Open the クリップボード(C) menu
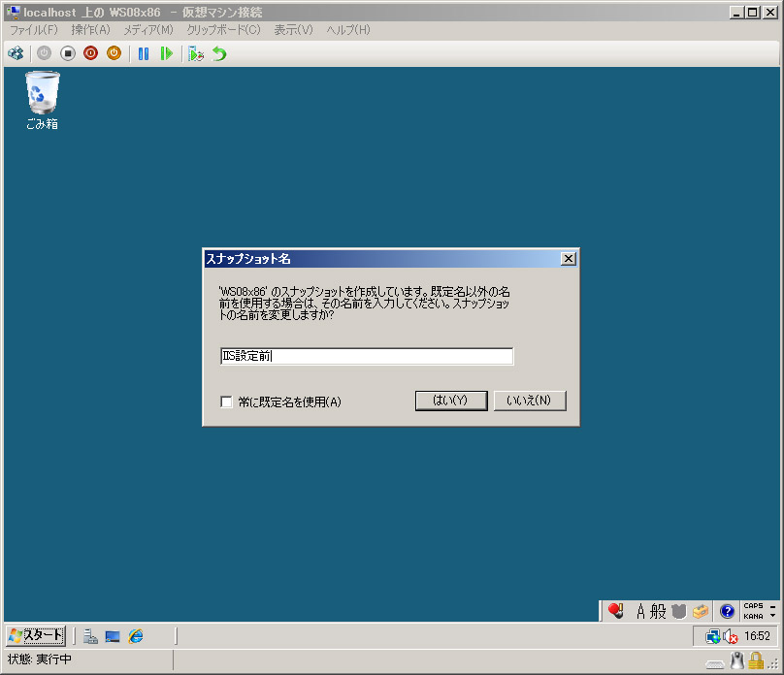 (223, 30)
